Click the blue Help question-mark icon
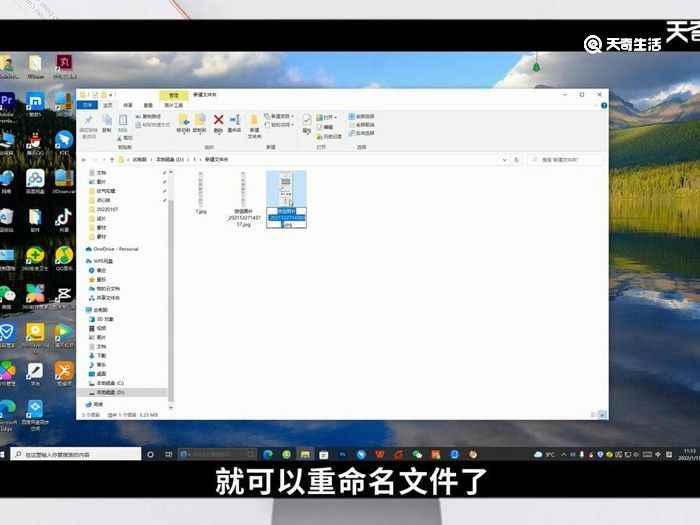 click(604, 106)
